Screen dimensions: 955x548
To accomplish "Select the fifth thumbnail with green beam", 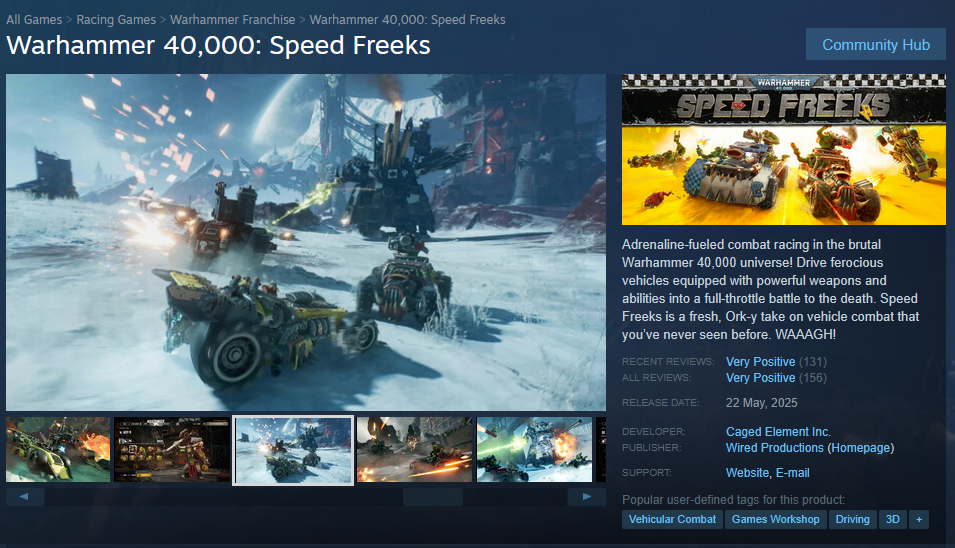I will tap(534, 449).
